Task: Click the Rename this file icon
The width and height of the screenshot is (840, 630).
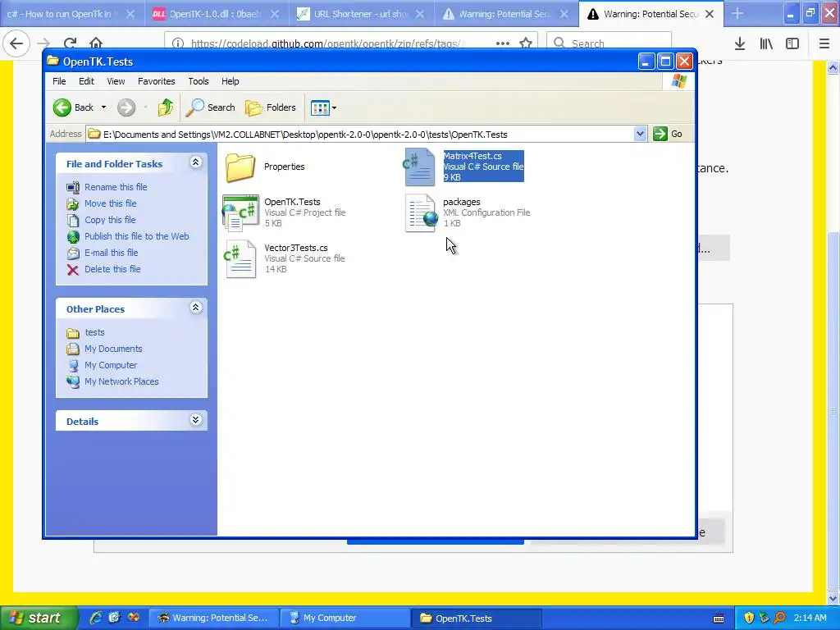Action: click(73, 187)
